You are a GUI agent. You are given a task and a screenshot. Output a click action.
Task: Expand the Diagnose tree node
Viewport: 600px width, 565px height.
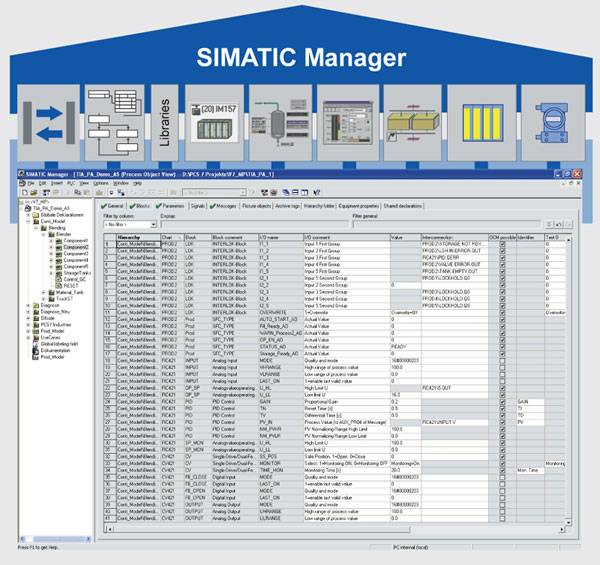(27, 304)
